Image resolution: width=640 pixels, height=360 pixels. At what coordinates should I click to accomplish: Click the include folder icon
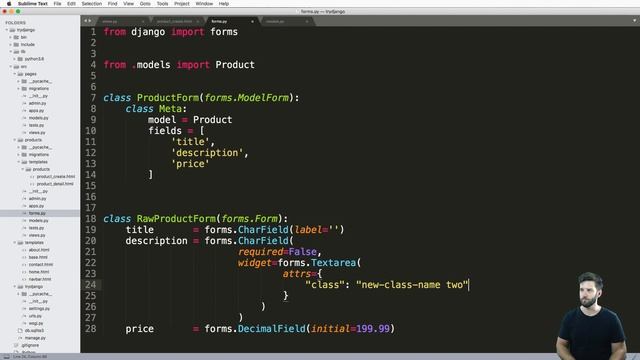[16, 45]
